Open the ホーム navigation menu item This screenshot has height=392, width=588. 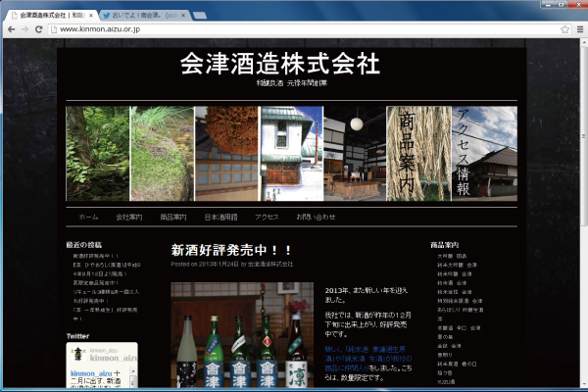click(x=88, y=216)
